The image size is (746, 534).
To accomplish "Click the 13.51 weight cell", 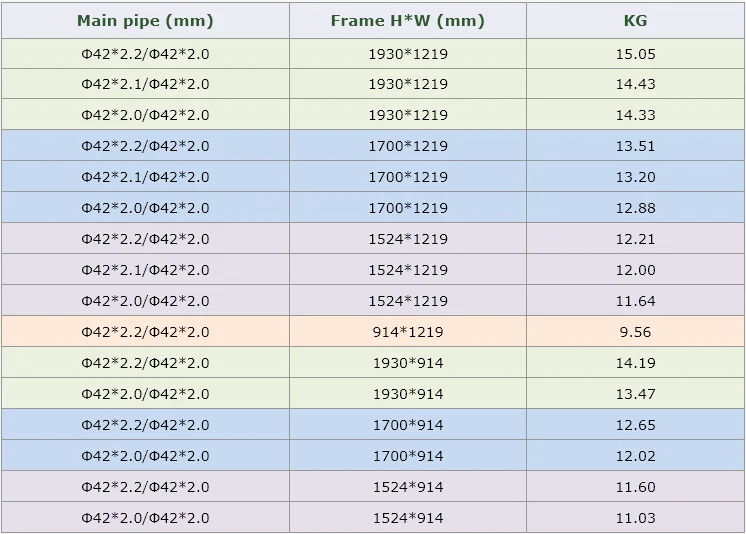I will point(635,146).
